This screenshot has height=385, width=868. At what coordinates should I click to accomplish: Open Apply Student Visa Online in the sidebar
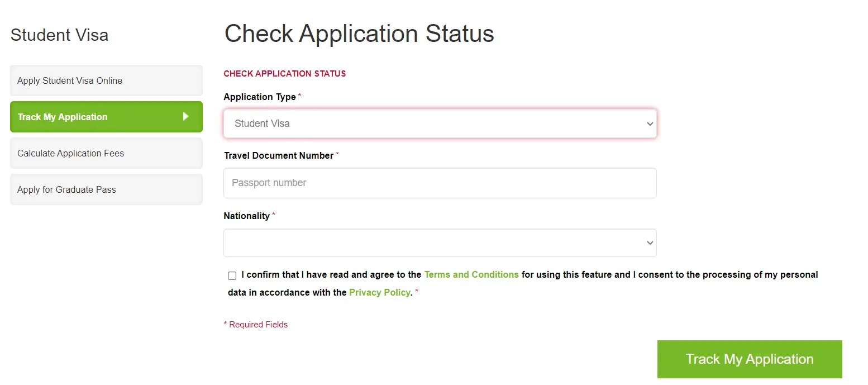pyautogui.click(x=106, y=80)
